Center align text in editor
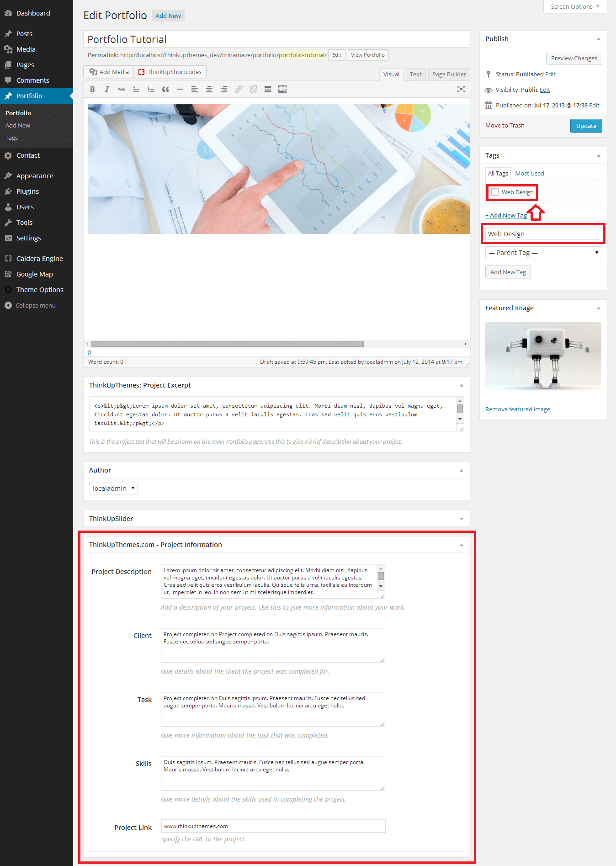 click(209, 90)
